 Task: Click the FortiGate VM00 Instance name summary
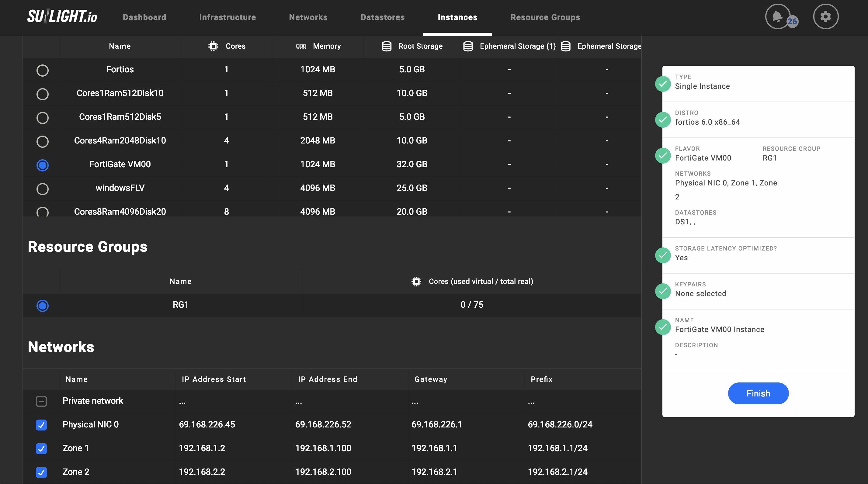(719, 329)
